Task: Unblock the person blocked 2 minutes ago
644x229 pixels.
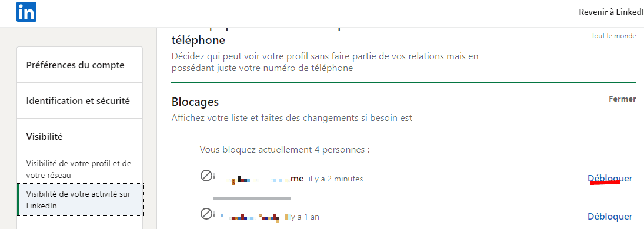Action: pyautogui.click(x=610, y=178)
